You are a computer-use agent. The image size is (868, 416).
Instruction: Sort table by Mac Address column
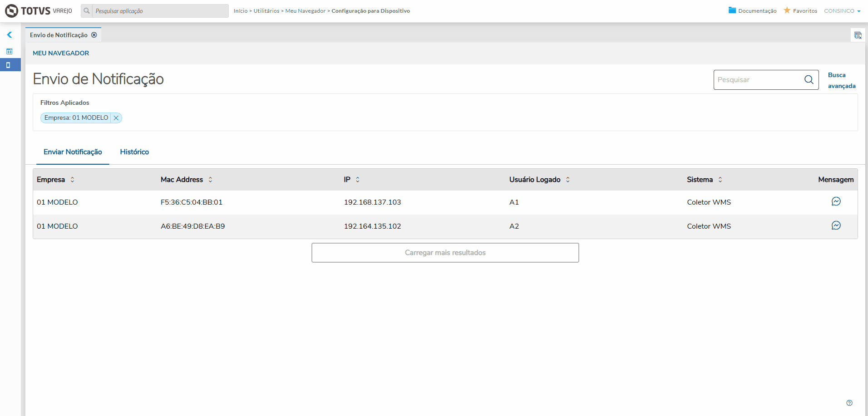click(210, 180)
